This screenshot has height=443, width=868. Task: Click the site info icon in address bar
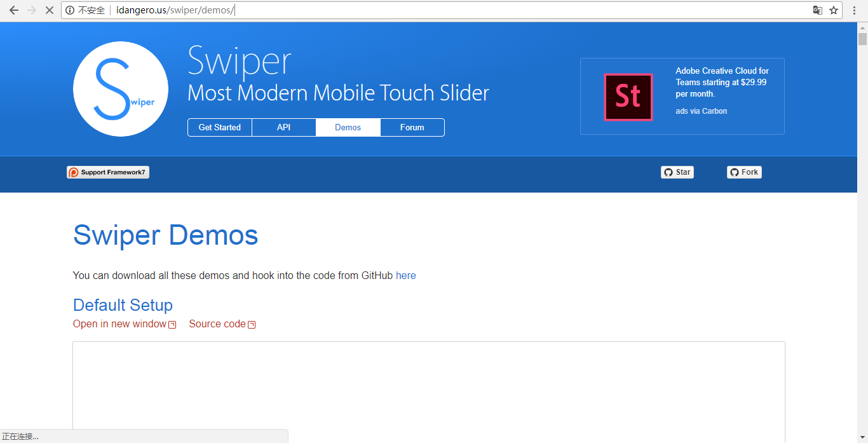tap(70, 10)
